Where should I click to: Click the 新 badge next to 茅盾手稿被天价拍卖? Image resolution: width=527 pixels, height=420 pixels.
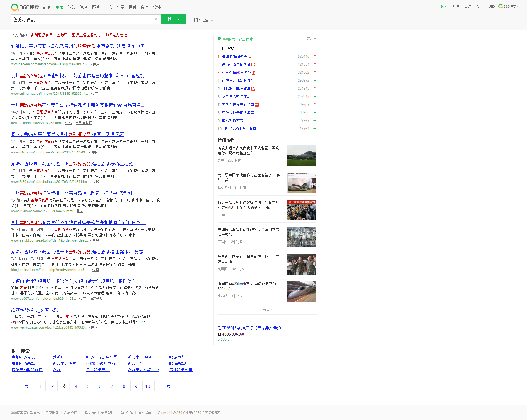(x=257, y=105)
